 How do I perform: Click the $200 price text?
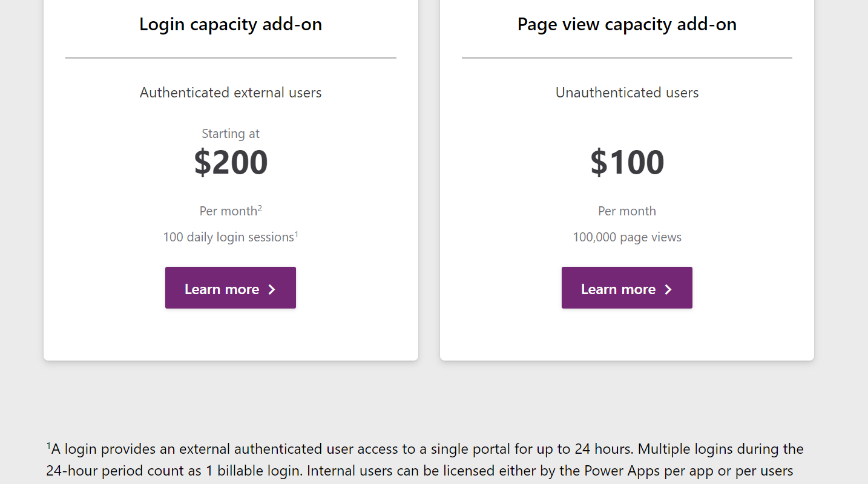click(x=231, y=162)
